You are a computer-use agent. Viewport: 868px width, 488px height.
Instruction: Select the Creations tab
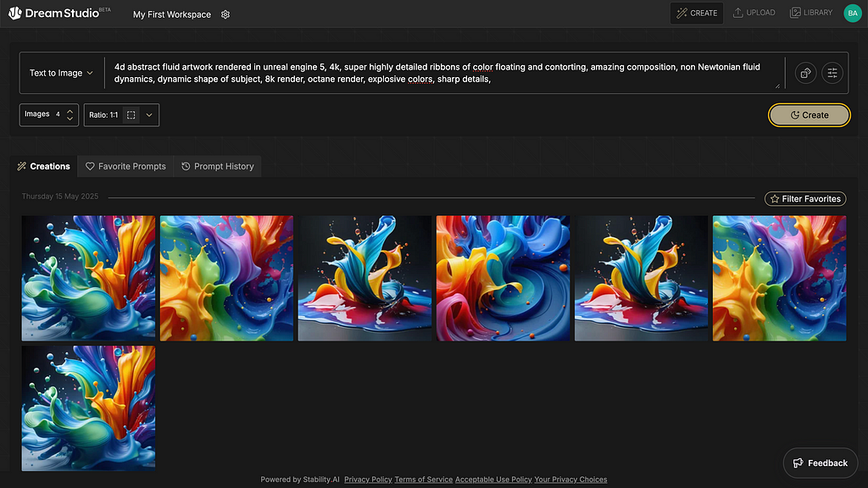pyautogui.click(x=44, y=166)
